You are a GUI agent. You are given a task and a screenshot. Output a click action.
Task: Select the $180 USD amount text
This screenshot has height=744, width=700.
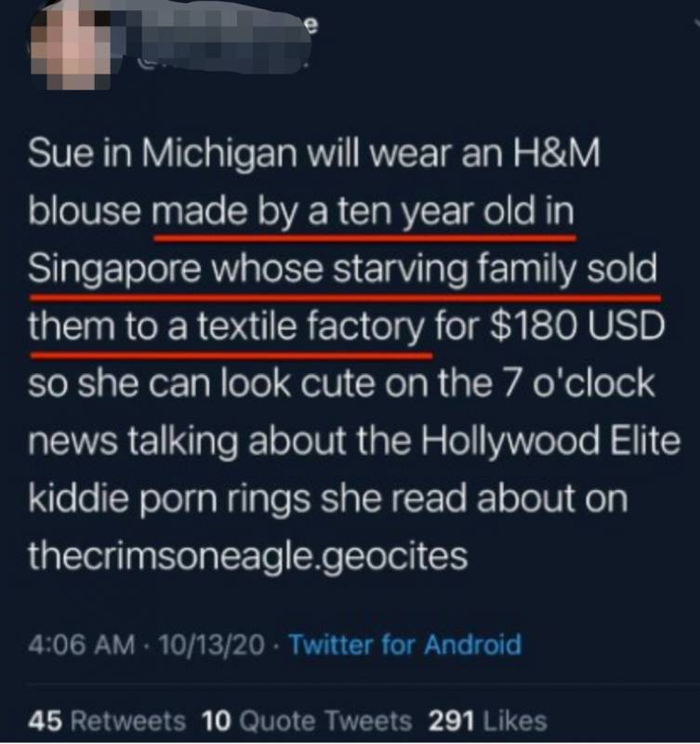coord(576,326)
